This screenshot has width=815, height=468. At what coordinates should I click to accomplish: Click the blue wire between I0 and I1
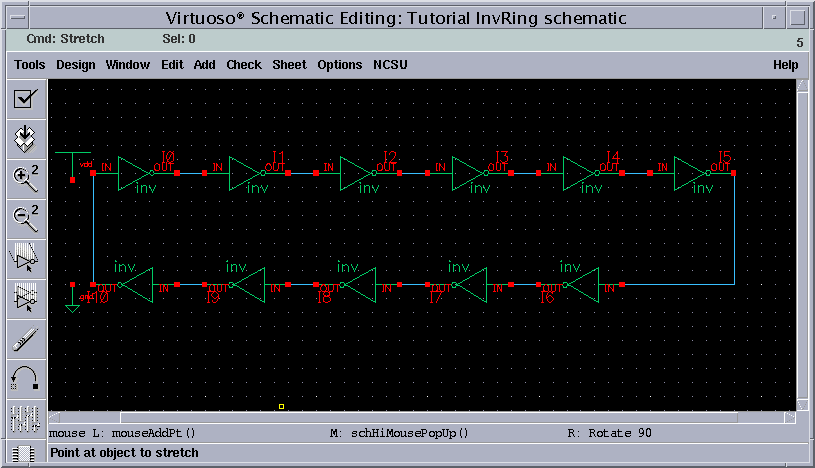tap(191, 173)
